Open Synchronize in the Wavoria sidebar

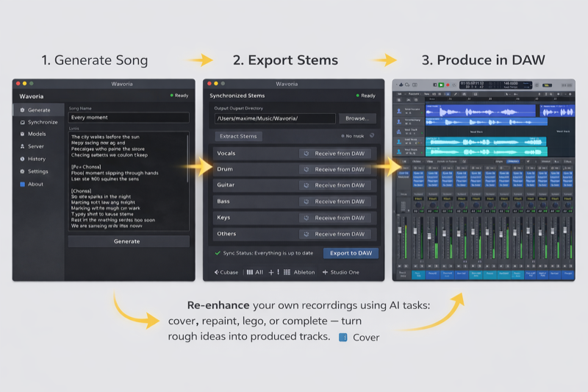39,122
